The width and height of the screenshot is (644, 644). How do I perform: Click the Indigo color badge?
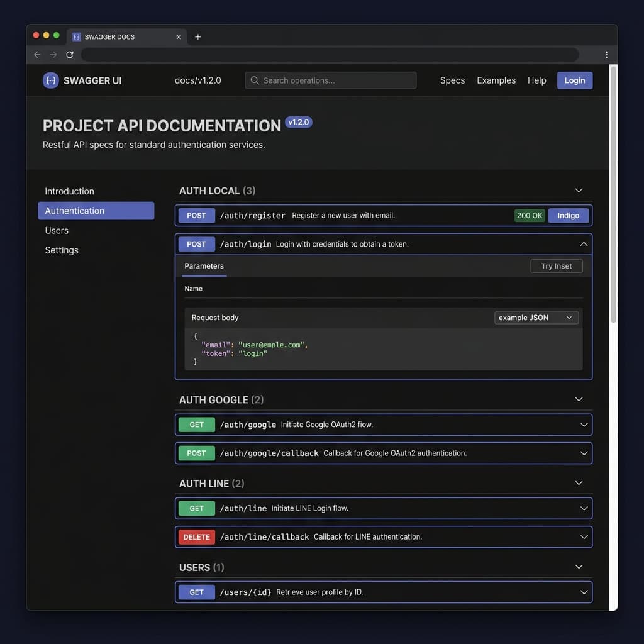[x=569, y=215]
